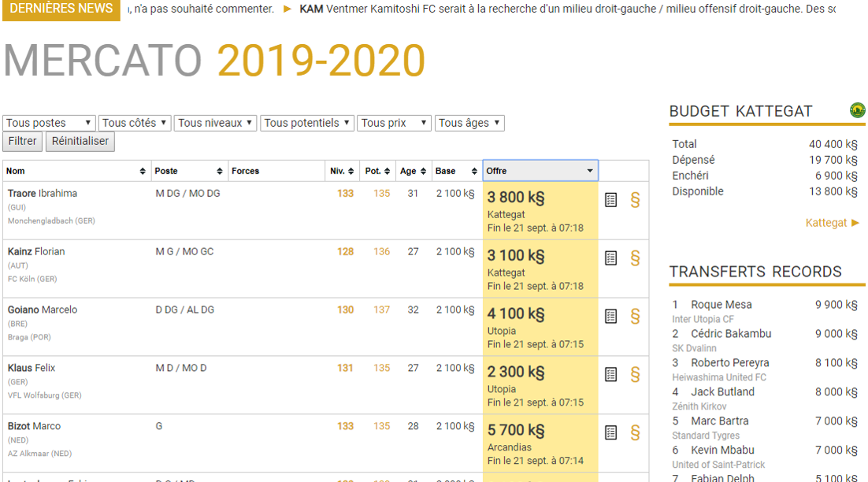Screen dimensions: 868x482
Task: Click the Réinitialiser button
Action: pos(80,141)
